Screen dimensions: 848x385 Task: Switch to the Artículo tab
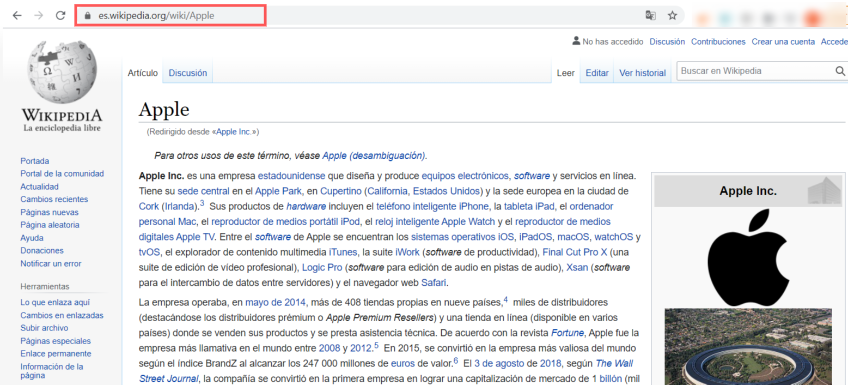coord(143,73)
